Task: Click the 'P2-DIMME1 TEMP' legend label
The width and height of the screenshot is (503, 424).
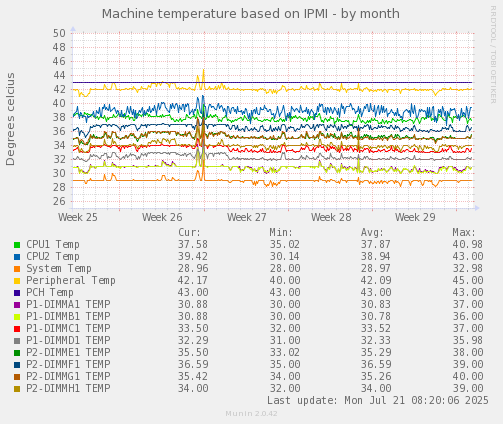Action: click(68, 353)
